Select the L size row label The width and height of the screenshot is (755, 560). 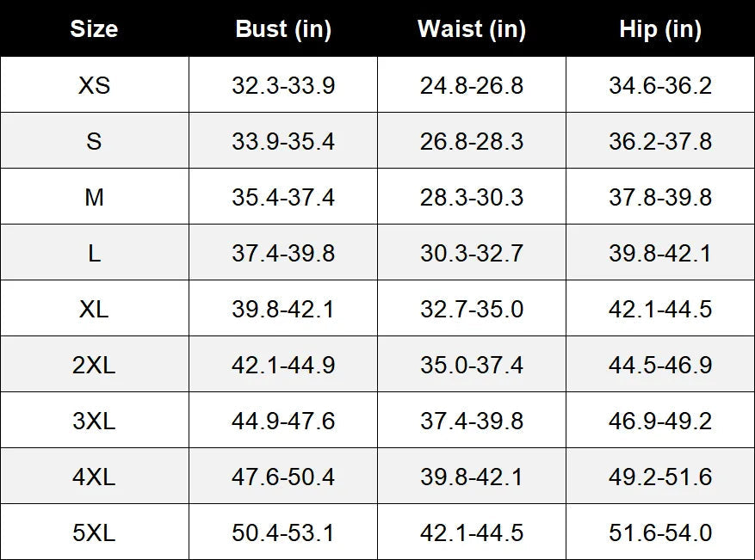95,253
